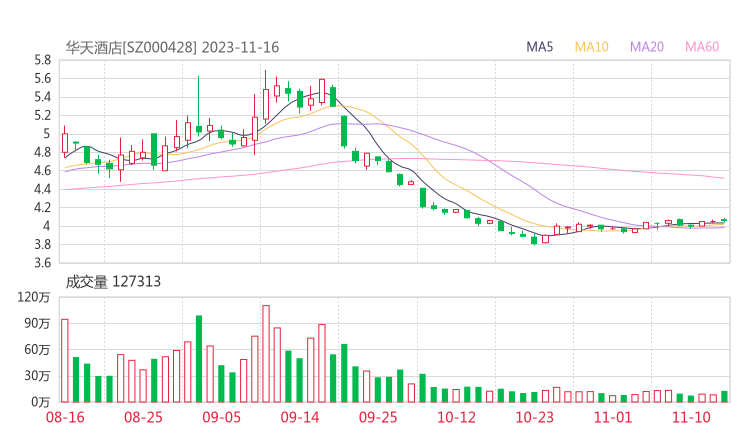Screen dimensions: 740x440
Task: Click the 11-01 date axis label
Action: (613, 417)
